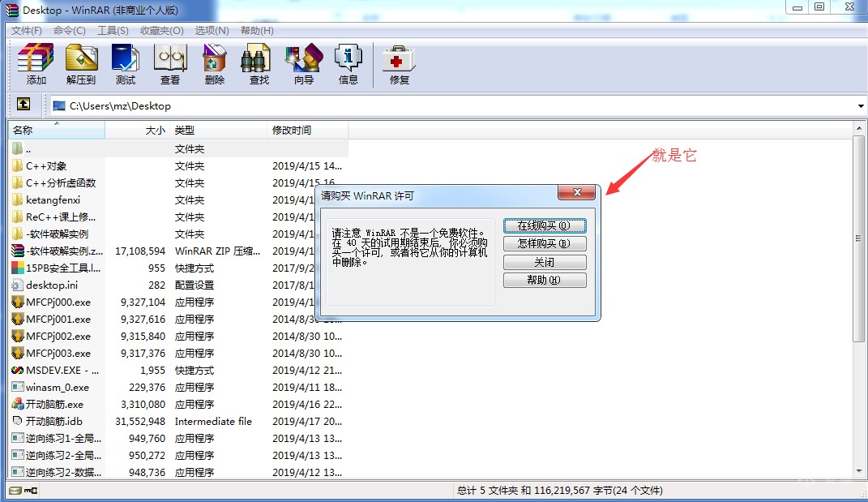This screenshot has width=868, height=502.
Task: Click the WinRAR title bar app icon
Action: pyautogui.click(x=11, y=10)
